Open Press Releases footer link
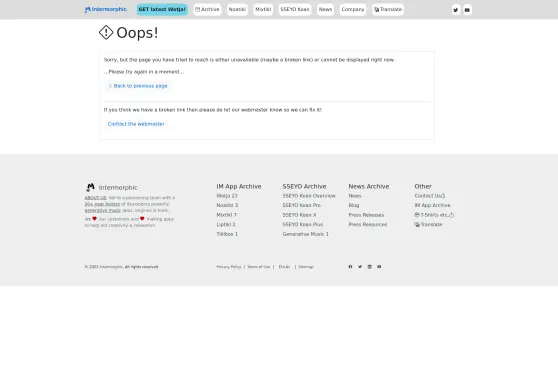The width and height of the screenshot is (558, 382). (x=366, y=215)
